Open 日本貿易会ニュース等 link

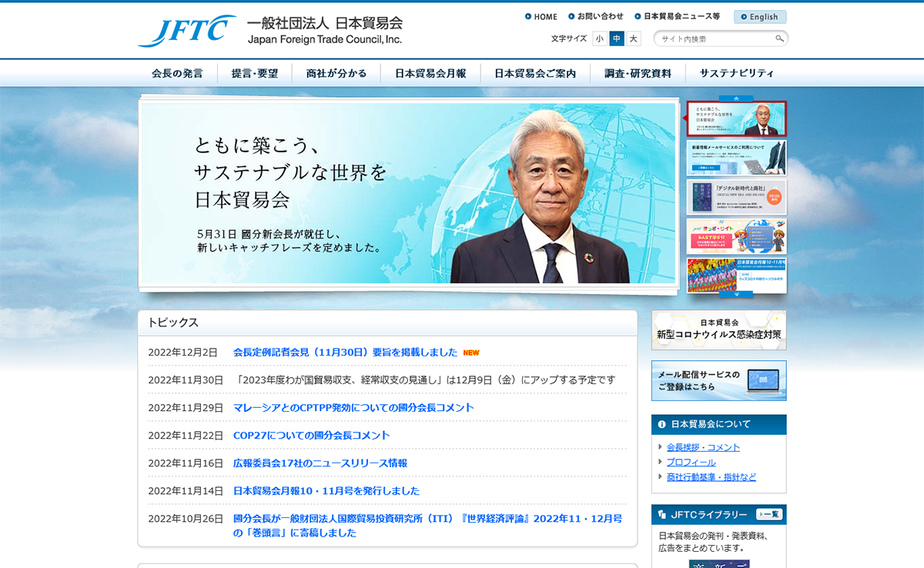click(678, 16)
